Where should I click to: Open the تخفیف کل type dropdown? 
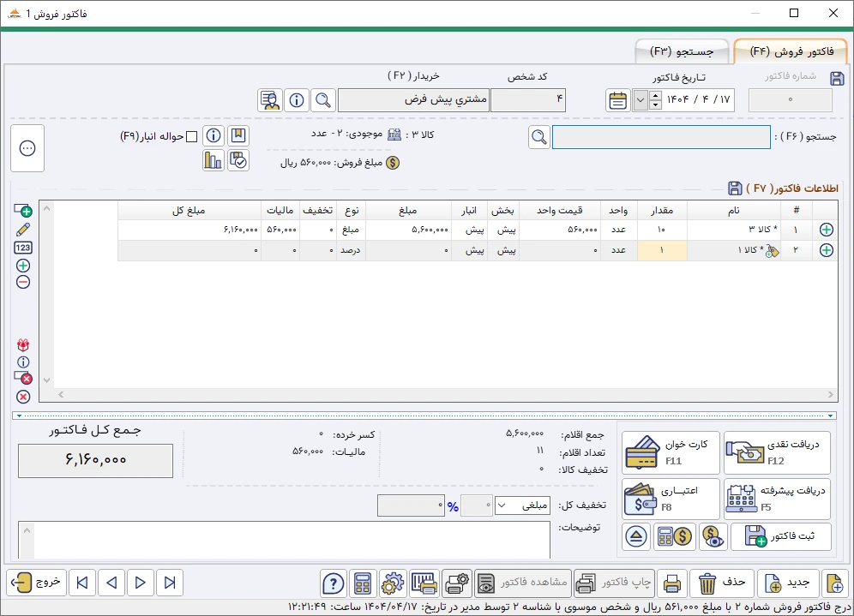click(522, 505)
